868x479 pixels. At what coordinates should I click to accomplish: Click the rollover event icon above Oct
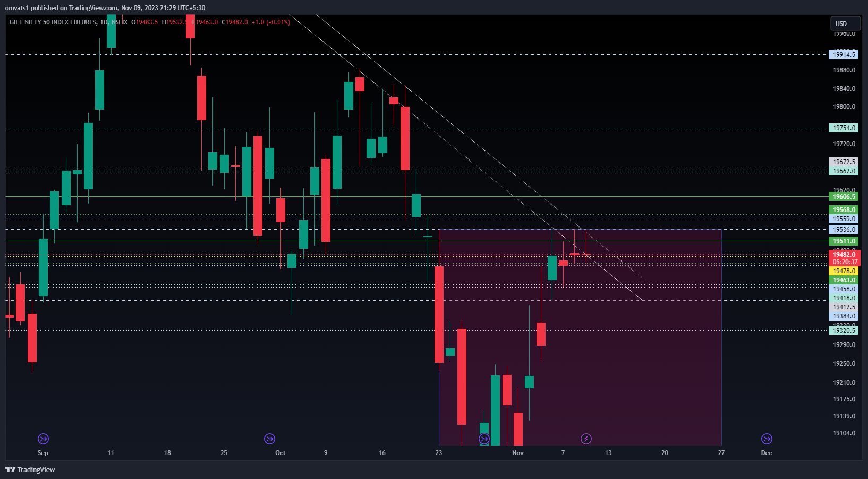(x=269, y=439)
